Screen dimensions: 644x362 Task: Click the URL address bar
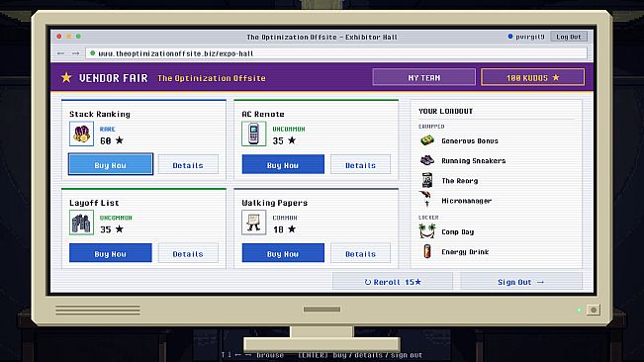[x=336, y=53]
